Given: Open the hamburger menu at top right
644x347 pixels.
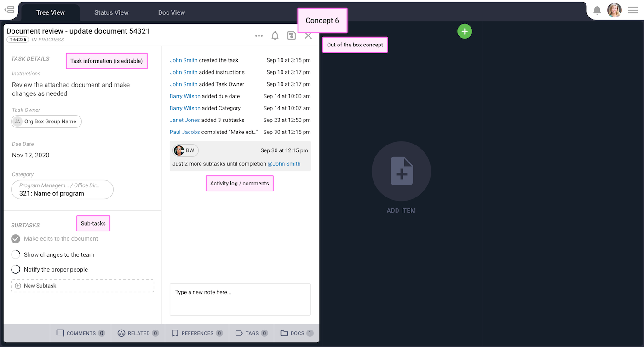Looking at the screenshot, I should pyautogui.click(x=633, y=10).
